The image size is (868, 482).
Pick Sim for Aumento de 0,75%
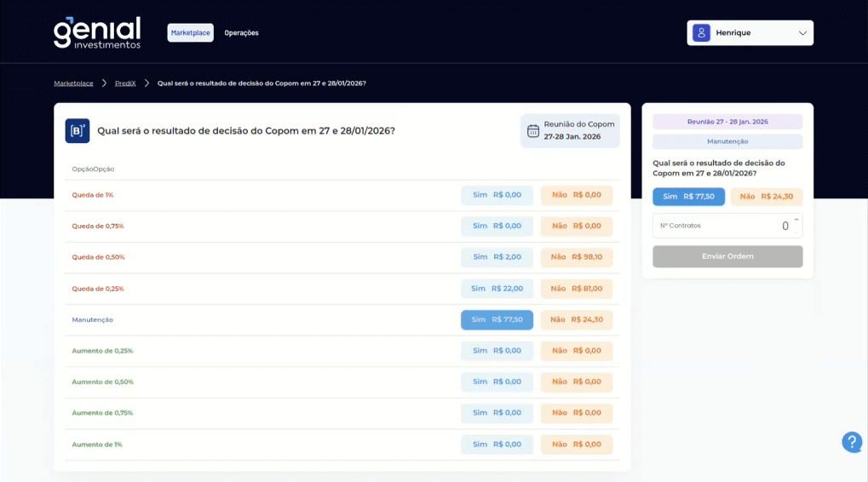click(x=497, y=412)
